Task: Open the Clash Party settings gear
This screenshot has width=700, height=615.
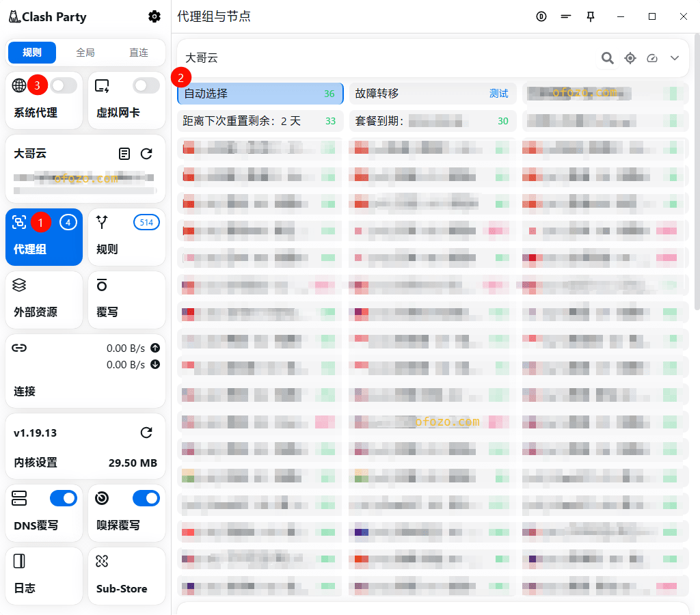Action: (x=154, y=16)
